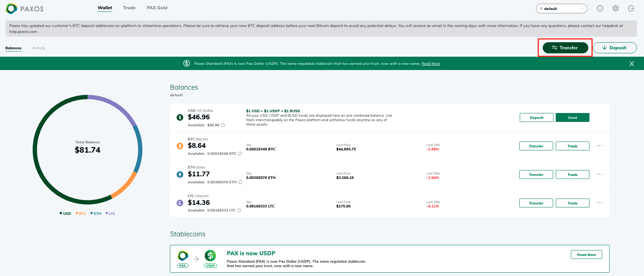
Task: Select the Balances sub-tab
Action: tap(13, 48)
